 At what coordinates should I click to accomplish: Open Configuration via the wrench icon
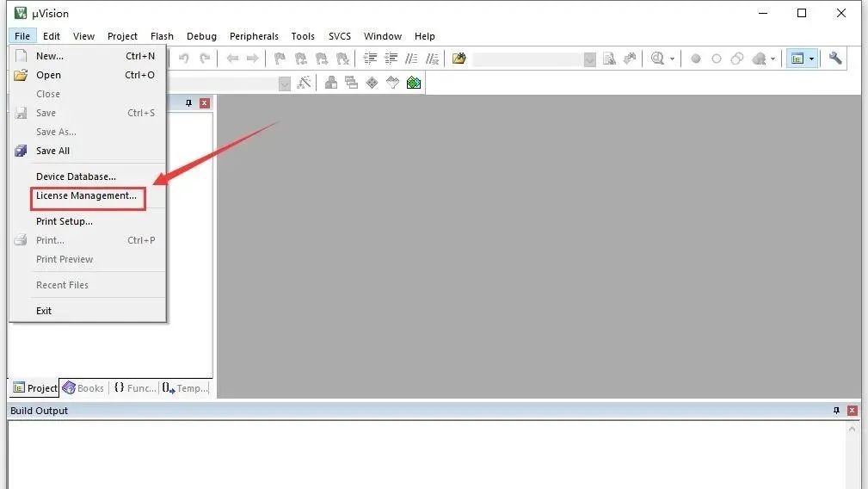point(834,59)
